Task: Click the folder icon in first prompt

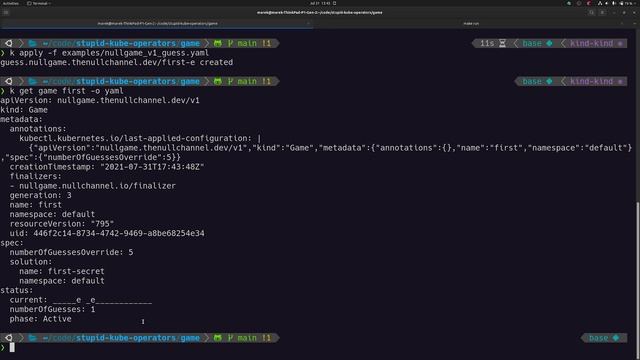Action: coord(33,43)
